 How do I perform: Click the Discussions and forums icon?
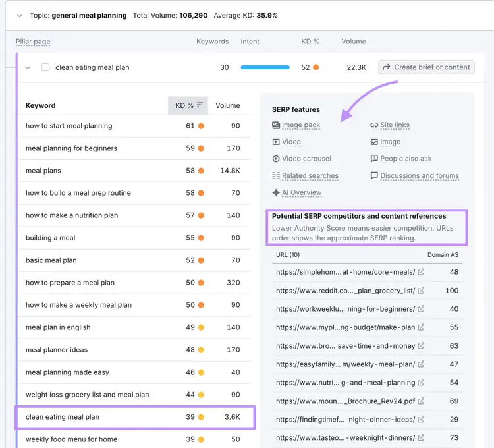point(374,175)
